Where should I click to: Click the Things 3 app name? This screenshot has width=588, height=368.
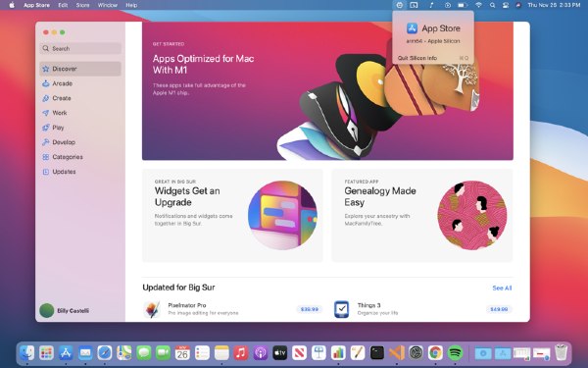369,305
